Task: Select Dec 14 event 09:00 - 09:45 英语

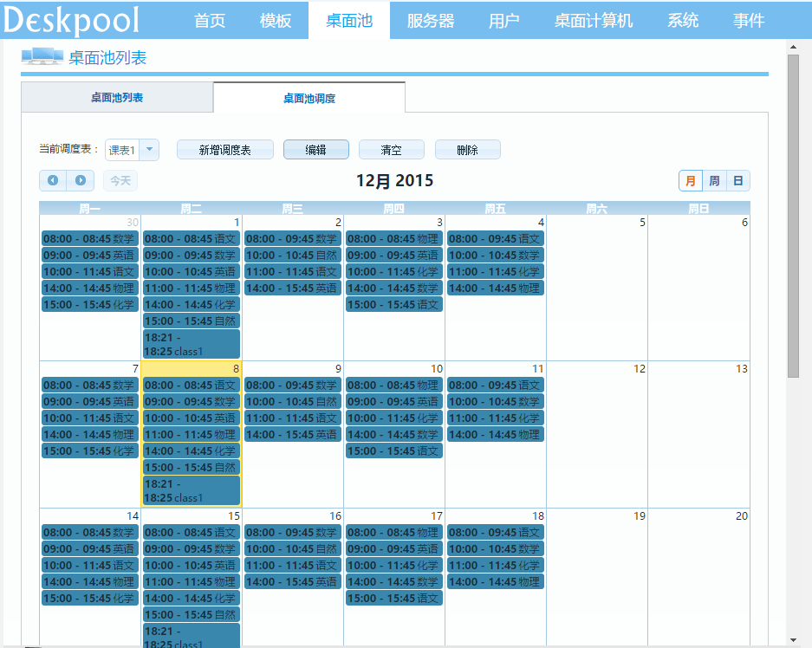Action: 89,548
